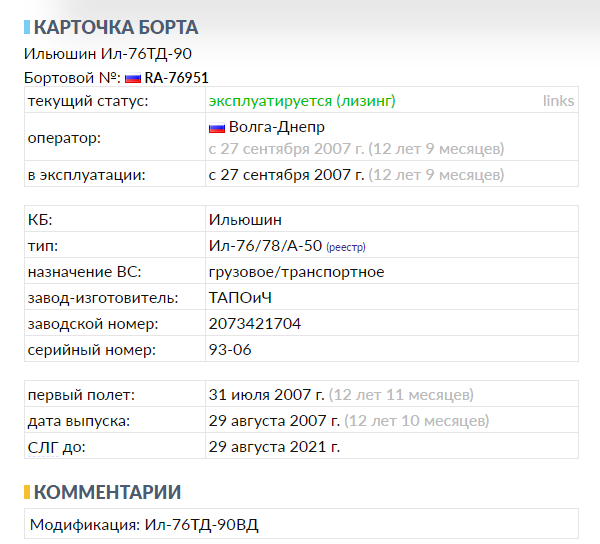Screen dimensions: 600x544
Task: Click the первый полет label
Action: pos(81,395)
